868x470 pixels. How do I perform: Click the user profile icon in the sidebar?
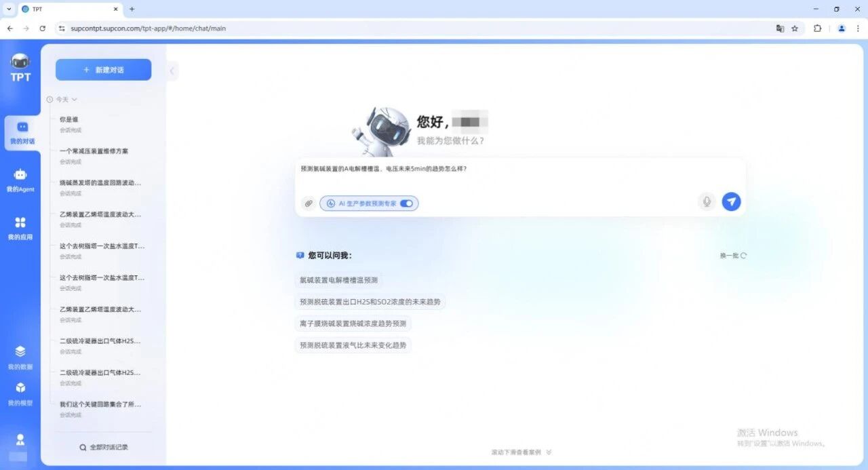click(x=20, y=439)
